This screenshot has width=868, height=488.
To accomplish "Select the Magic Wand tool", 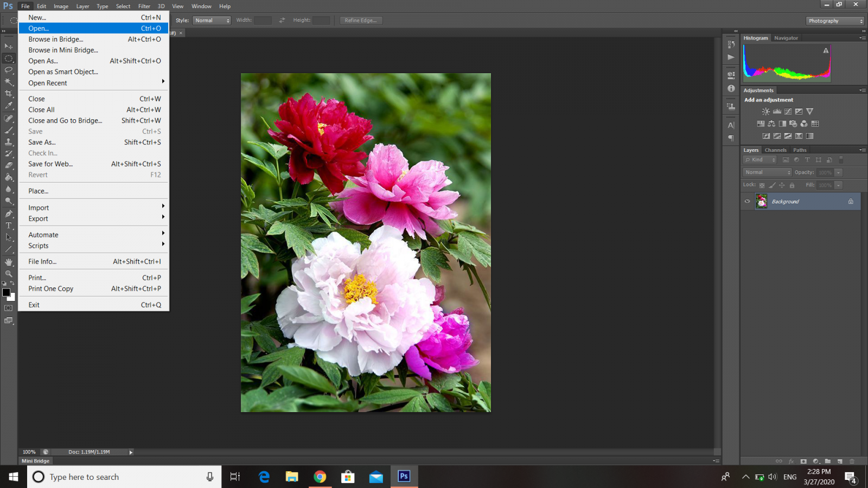I will tap(9, 82).
